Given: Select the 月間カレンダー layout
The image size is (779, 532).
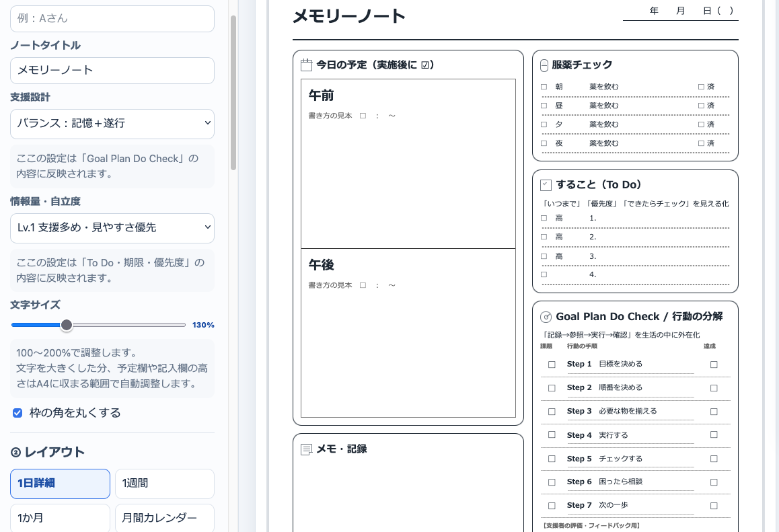Looking at the screenshot, I should (x=164, y=518).
